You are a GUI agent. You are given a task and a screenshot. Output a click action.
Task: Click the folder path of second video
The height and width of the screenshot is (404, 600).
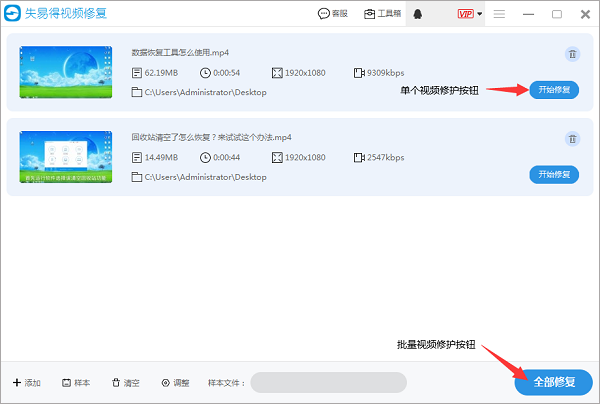[205, 177]
